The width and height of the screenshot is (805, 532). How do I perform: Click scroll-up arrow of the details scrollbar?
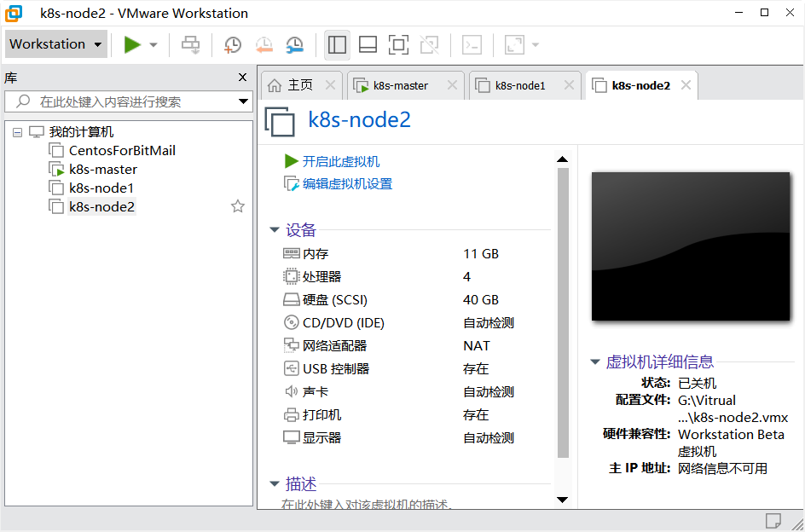(563, 159)
